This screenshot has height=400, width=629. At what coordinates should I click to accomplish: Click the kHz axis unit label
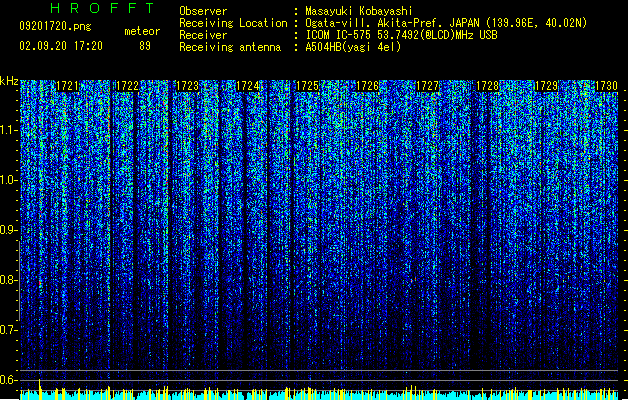9,81
